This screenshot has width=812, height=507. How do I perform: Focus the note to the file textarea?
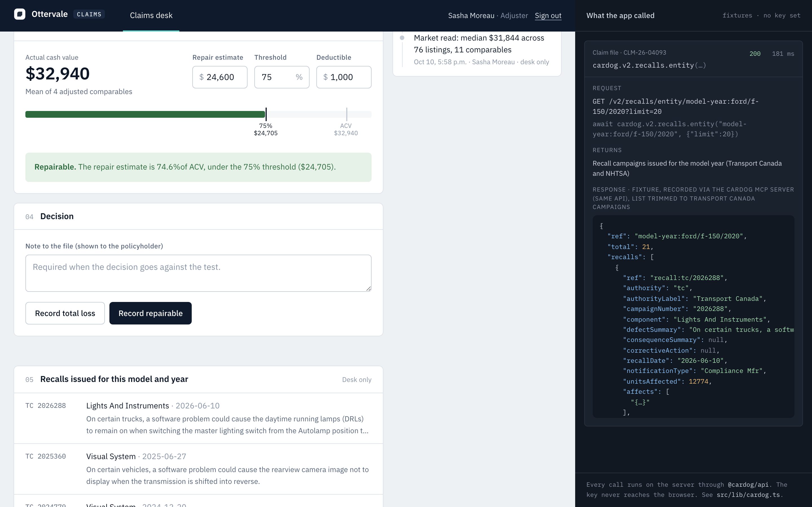[x=198, y=273]
